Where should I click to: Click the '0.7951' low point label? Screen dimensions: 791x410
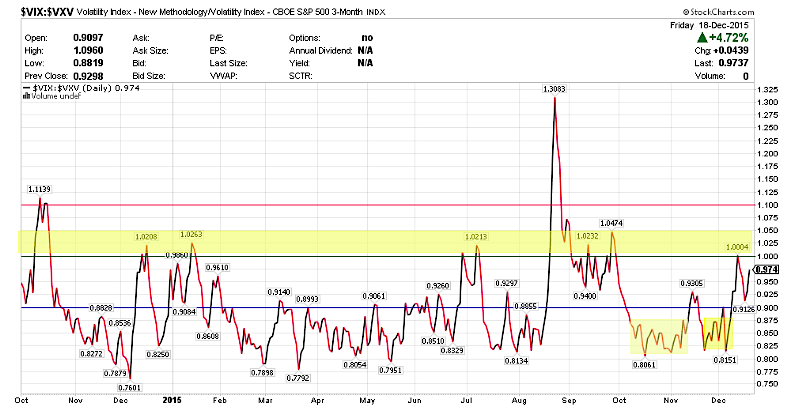click(x=391, y=370)
